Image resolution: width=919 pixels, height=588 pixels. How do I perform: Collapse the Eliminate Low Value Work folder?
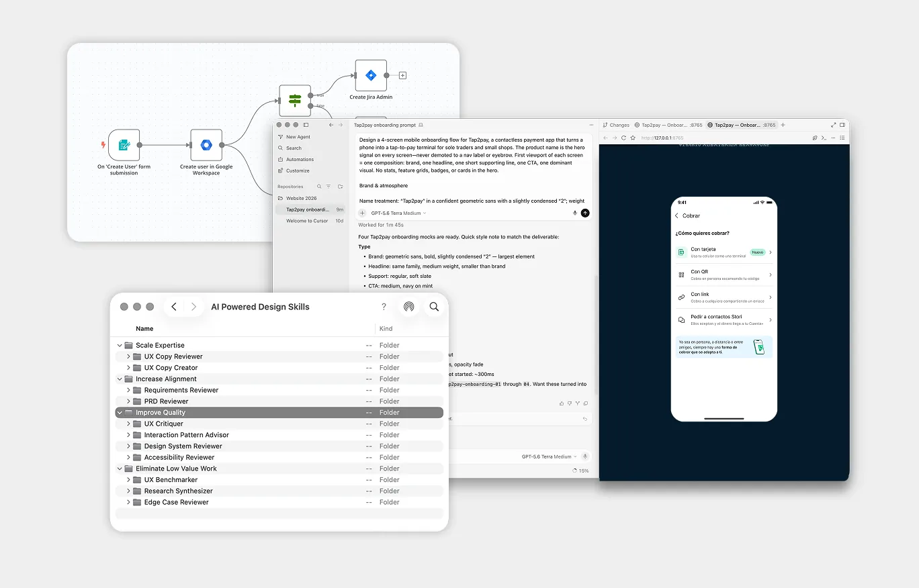click(x=120, y=469)
